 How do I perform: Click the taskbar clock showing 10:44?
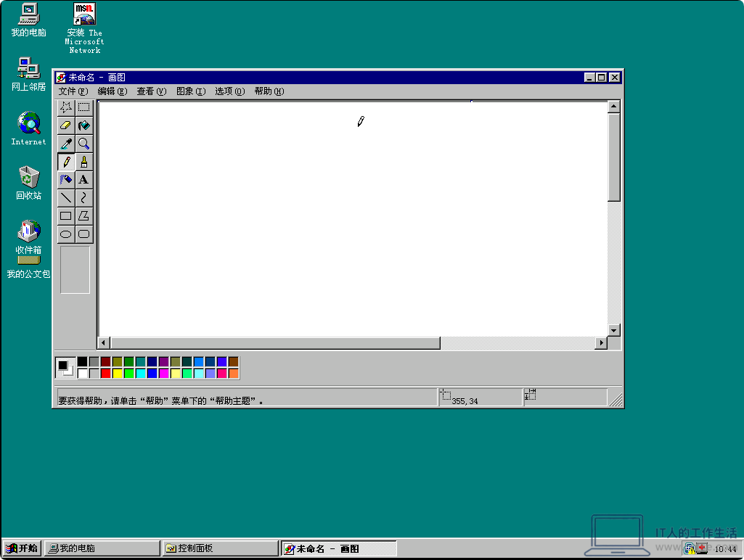[x=726, y=548]
